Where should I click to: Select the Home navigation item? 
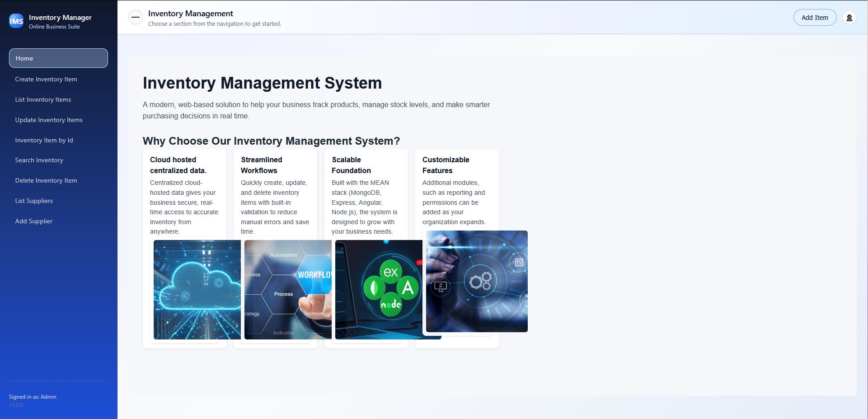click(x=58, y=58)
